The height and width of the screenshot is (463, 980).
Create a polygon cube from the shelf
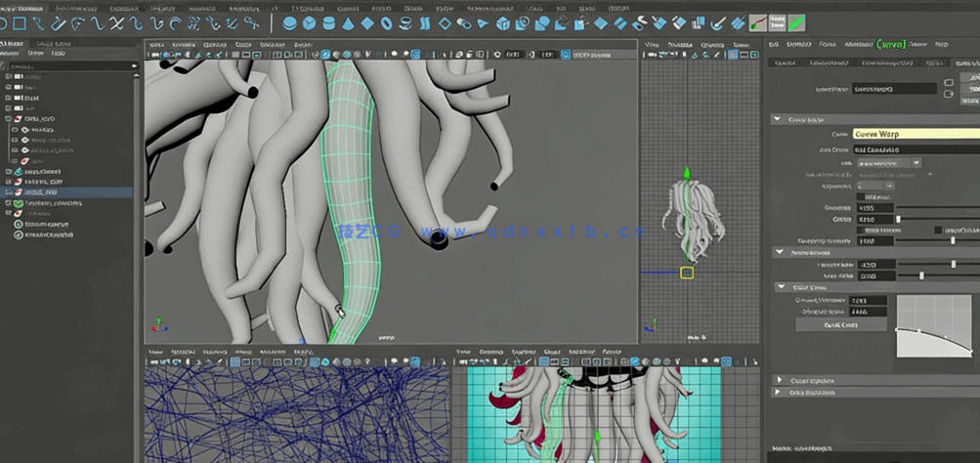(x=311, y=22)
